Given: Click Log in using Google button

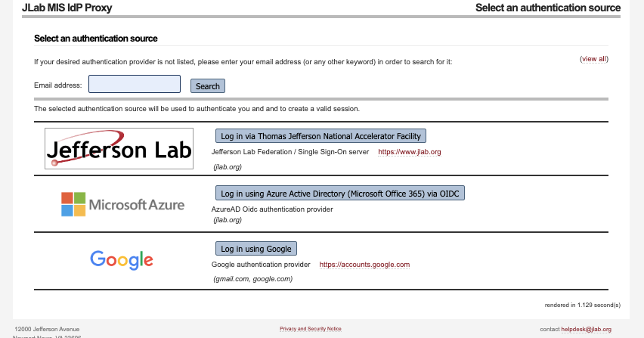Looking at the screenshot, I should click(x=256, y=249).
